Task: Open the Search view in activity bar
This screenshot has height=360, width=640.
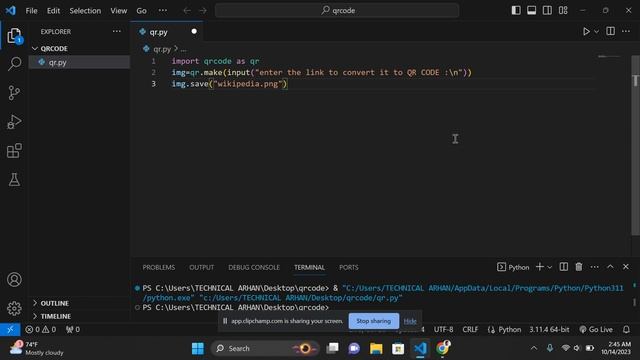Action: pyautogui.click(x=14, y=64)
